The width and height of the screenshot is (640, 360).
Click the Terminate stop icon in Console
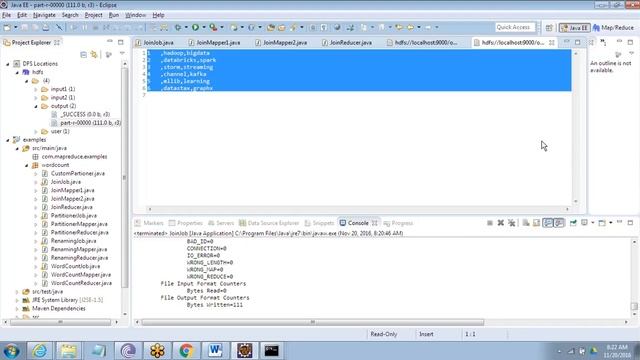(x=490, y=223)
